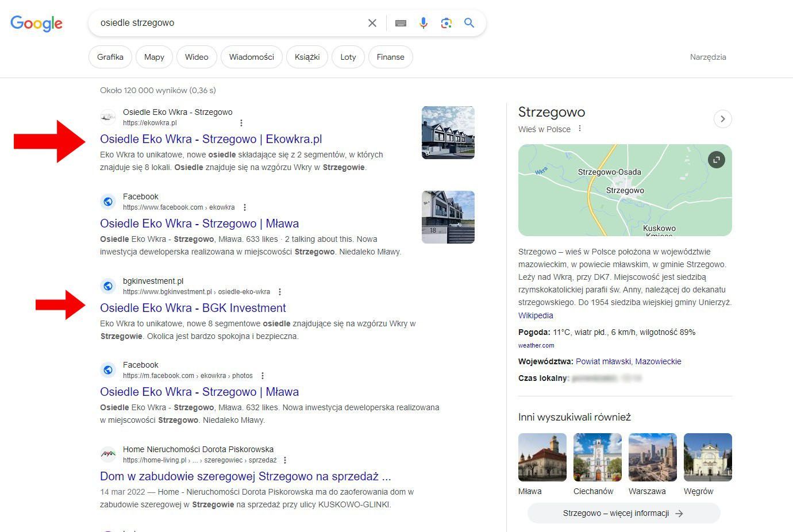Switch to the Wiadomości search tab
The height and width of the screenshot is (532, 793).
point(251,57)
